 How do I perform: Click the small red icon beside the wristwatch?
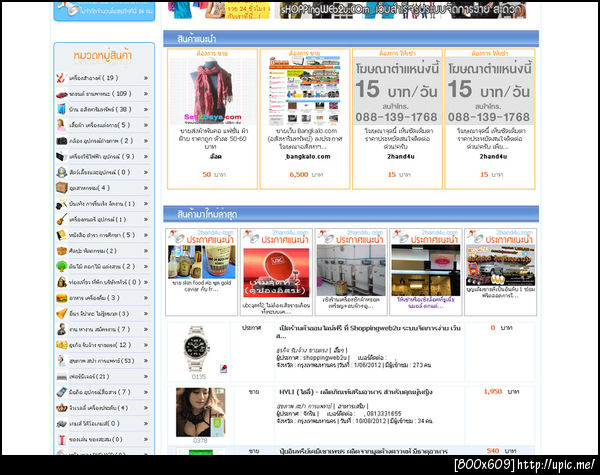[x=224, y=369]
